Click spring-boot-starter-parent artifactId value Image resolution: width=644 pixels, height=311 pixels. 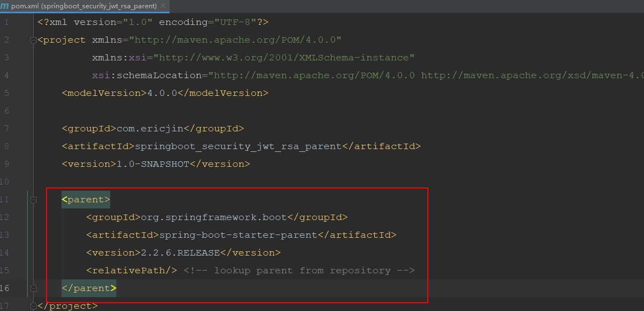[238, 235]
